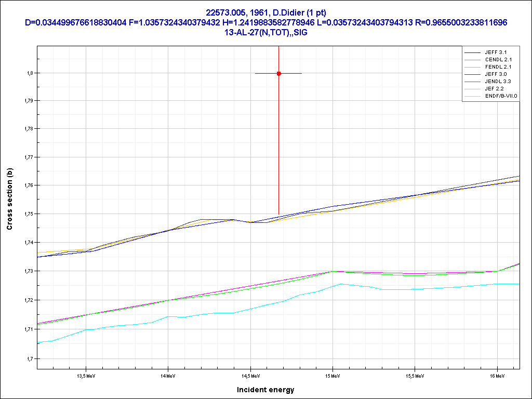Click the red experimental data point marker
The image size is (532, 399).
click(x=279, y=74)
